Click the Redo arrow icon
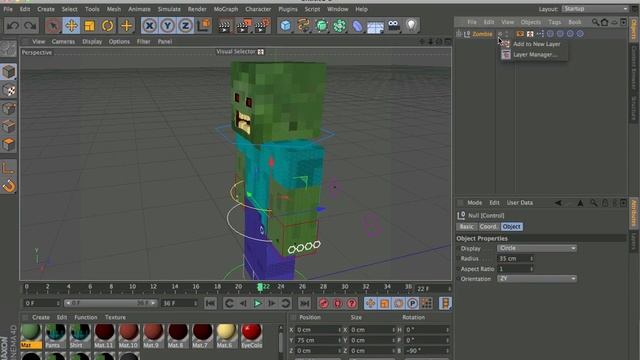Screen dimensions: 640x360 pyautogui.click(x=30, y=26)
